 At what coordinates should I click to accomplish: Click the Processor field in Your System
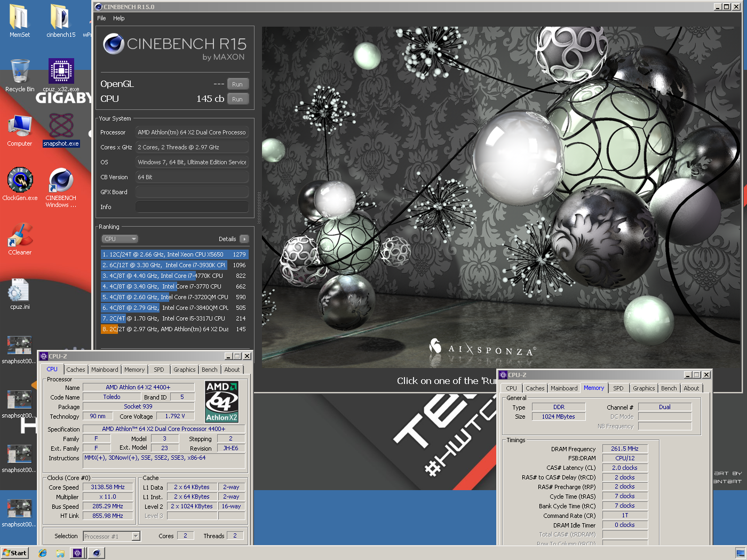coord(192,132)
